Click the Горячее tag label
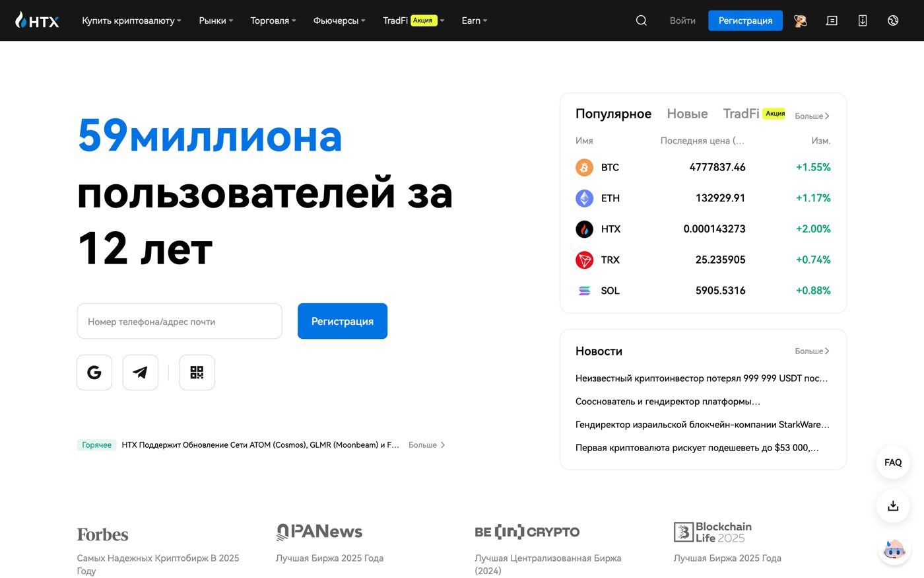Viewport: 924px width, 578px height. tap(97, 445)
